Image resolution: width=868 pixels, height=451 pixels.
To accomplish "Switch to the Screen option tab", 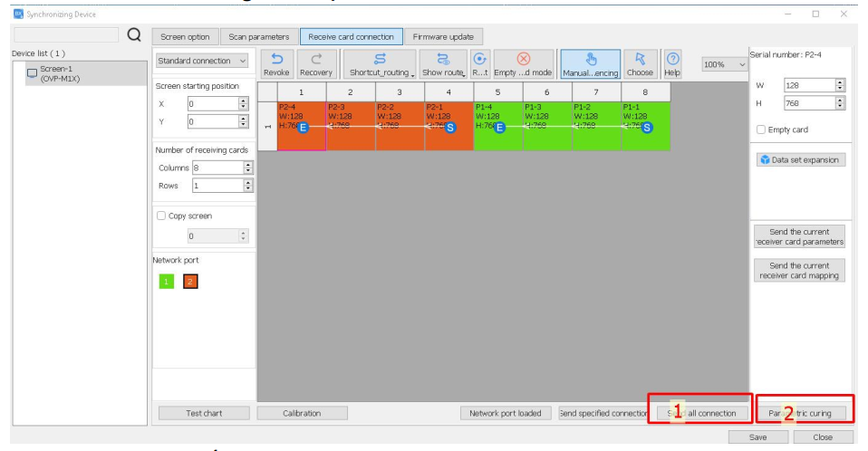I will [185, 37].
